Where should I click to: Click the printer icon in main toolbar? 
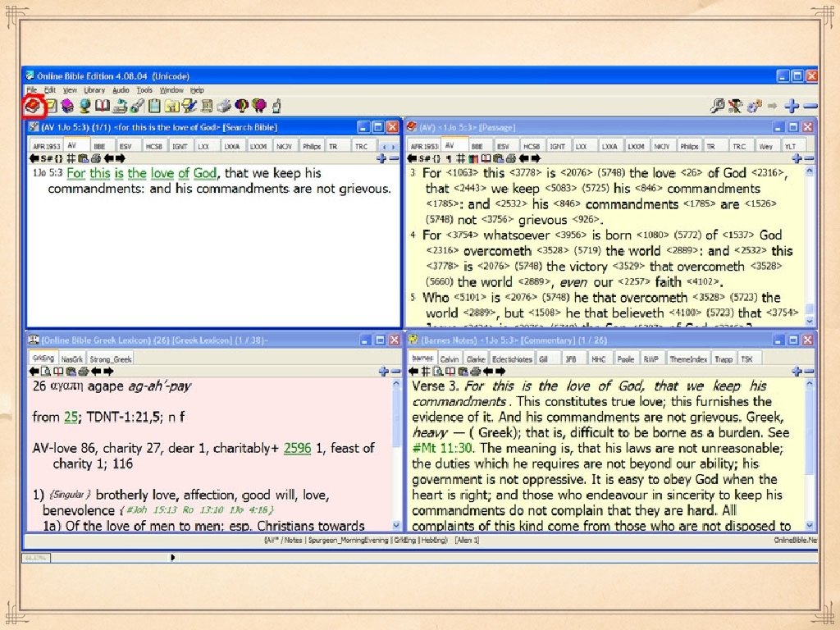(x=224, y=106)
